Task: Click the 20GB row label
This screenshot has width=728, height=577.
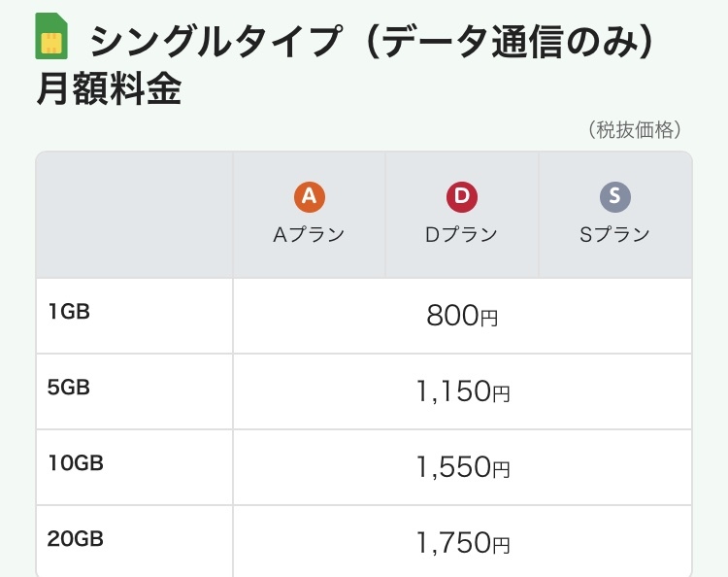Action: [x=75, y=538]
